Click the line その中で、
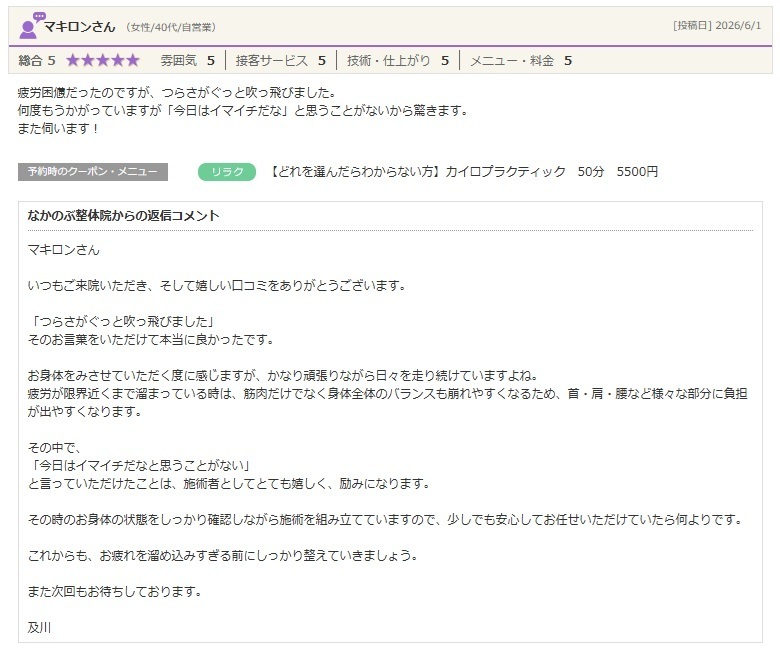Screen dimensions: 780x654 [55, 448]
